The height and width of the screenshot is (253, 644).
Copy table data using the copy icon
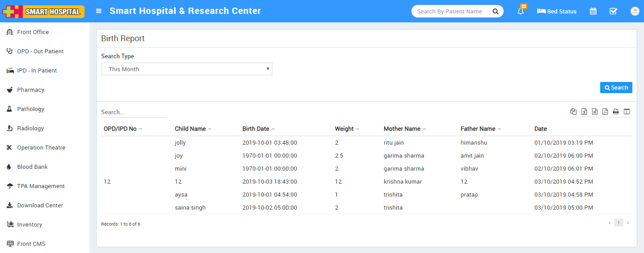573,111
